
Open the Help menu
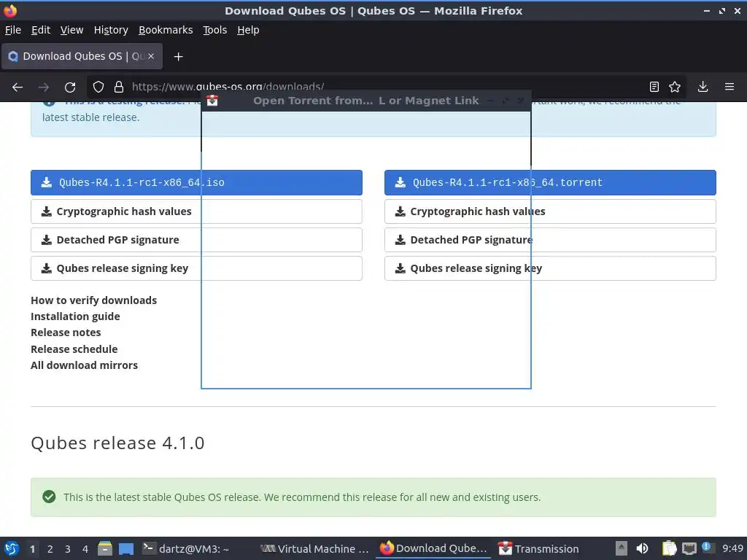coord(248,30)
